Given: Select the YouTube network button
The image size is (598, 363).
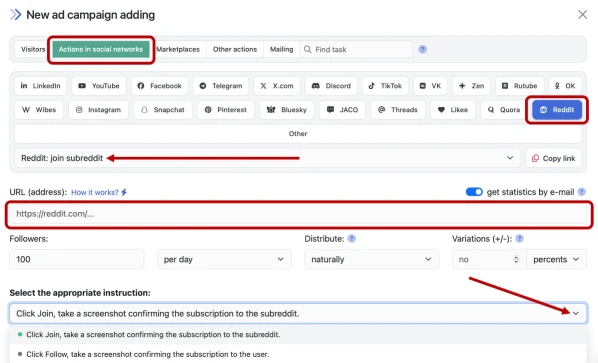Looking at the screenshot, I should (99, 86).
